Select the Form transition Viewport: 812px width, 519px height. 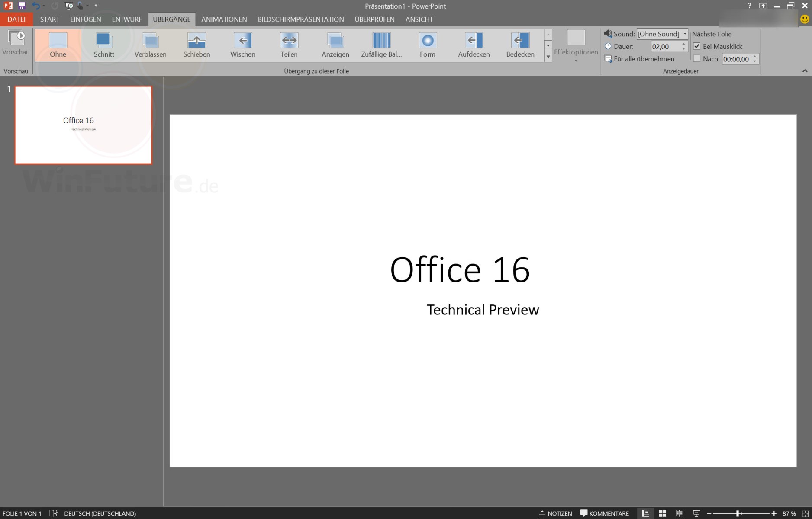(428, 45)
